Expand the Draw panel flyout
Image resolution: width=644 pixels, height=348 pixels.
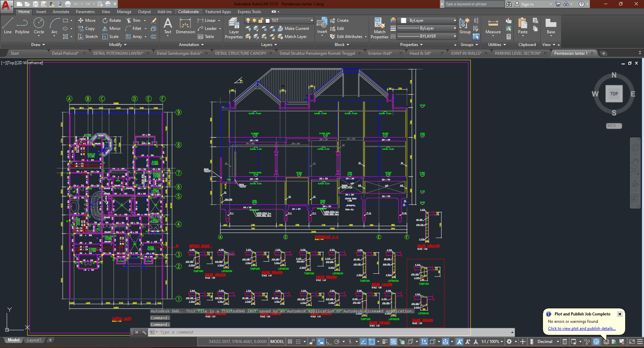point(38,45)
